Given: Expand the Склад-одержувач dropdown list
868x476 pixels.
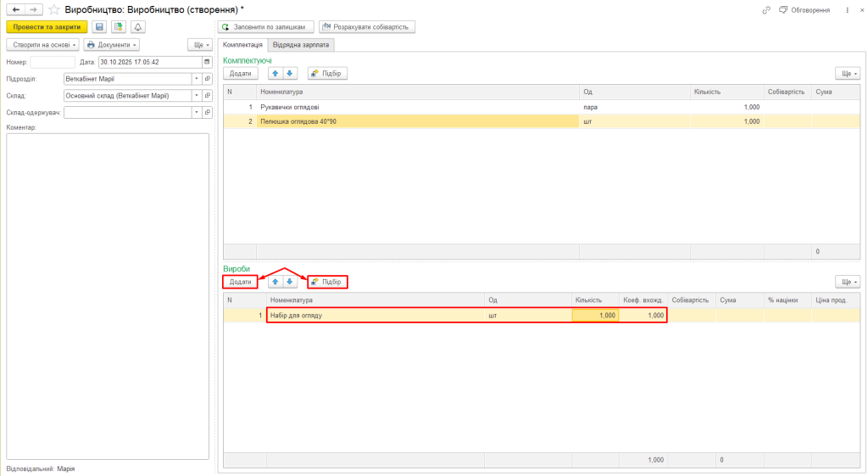Looking at the screenshot, I should click(x=197, y=112).
